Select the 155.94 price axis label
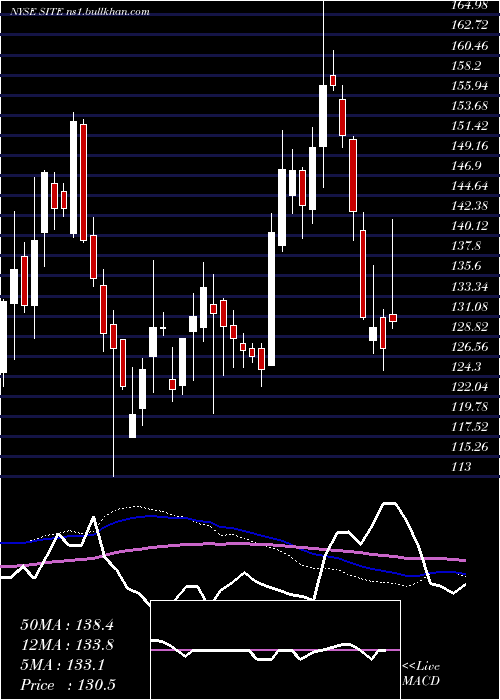Viewport: 500px width, 700px height. pos(470,85)
